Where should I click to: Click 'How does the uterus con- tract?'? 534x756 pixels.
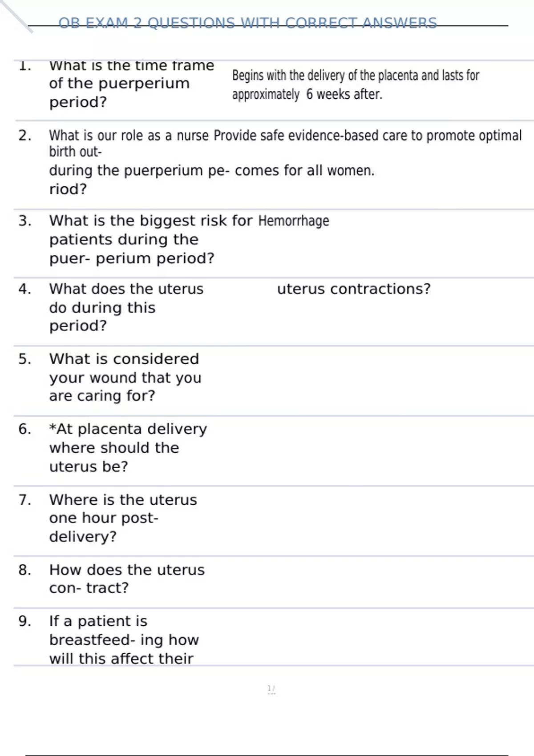coord(127,579)
